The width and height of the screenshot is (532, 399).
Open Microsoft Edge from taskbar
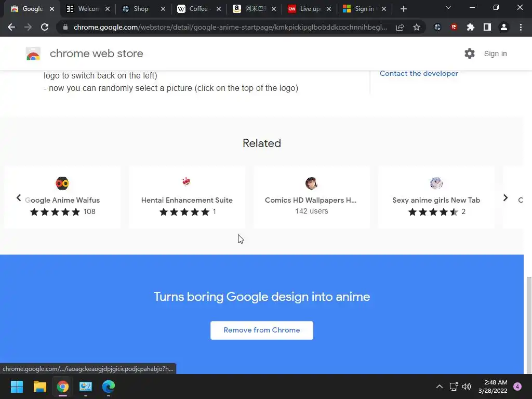click(x=109, y=387)
